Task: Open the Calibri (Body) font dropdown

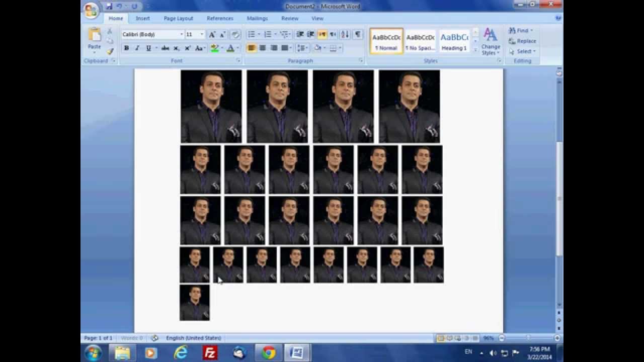Action: pyautogui.click(x=182, y=34)
